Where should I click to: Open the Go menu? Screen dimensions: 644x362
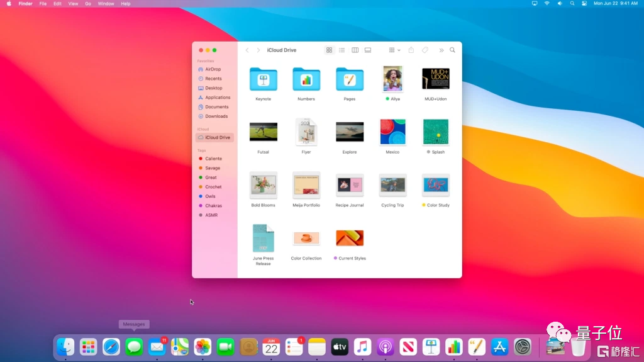(88, 4)
